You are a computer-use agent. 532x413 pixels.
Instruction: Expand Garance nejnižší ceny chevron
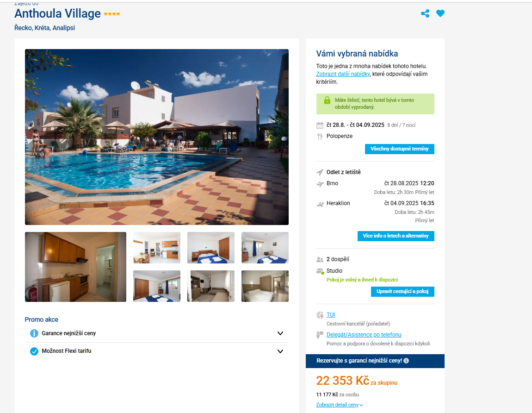pyautogui.click(x=280, y=333)
